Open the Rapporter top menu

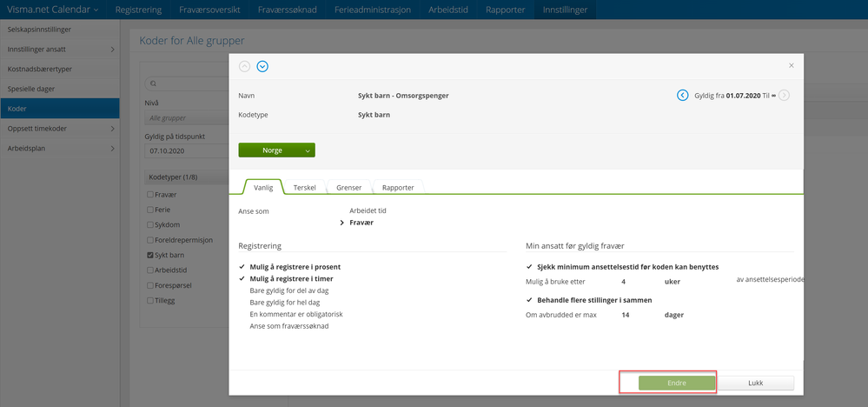point(505,10)
